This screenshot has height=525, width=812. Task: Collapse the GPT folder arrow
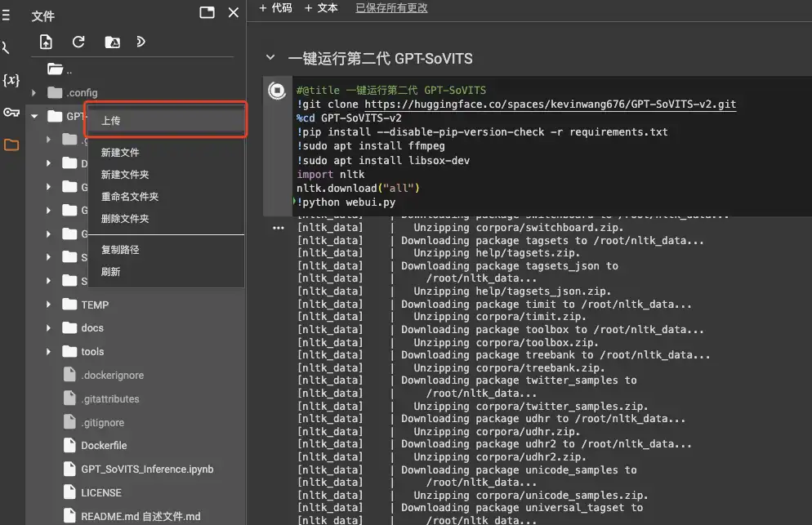coord(34,117)
